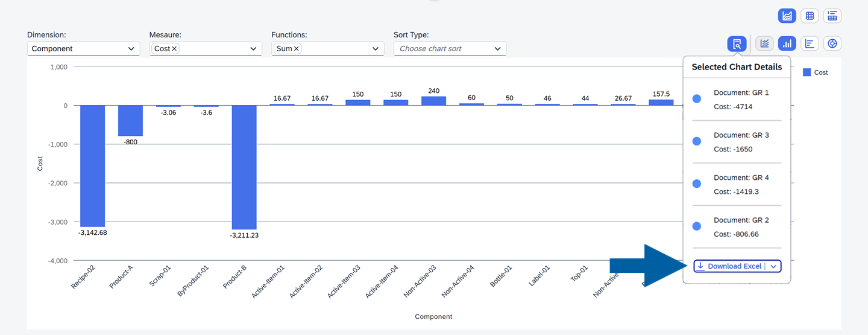Expand the Measure dropdown arrow
The width and height of the screenshot is (868, 335).
(x=253, y=49)
